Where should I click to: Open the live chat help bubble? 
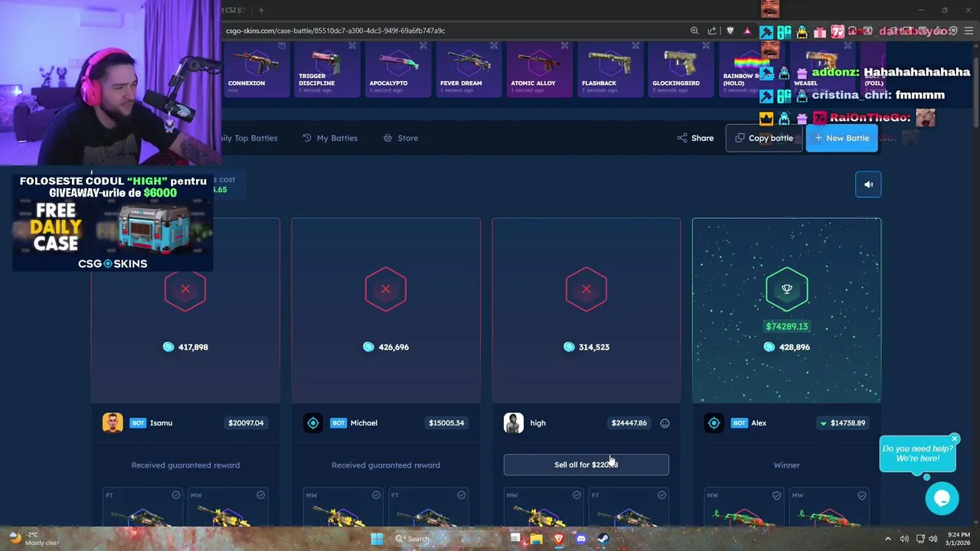click(942, 498)
